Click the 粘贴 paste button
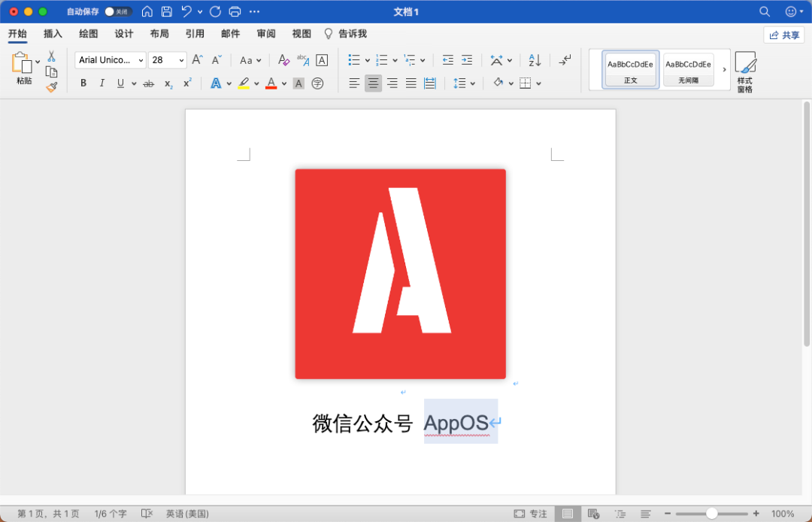The height and width of the screenshot is (522, 812). [24, 68]
